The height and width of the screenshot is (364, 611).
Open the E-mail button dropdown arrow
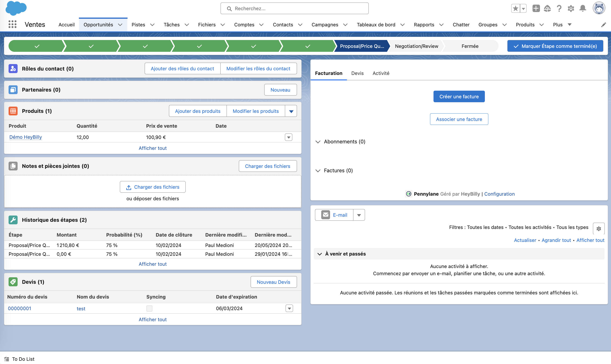pos(359,215)
